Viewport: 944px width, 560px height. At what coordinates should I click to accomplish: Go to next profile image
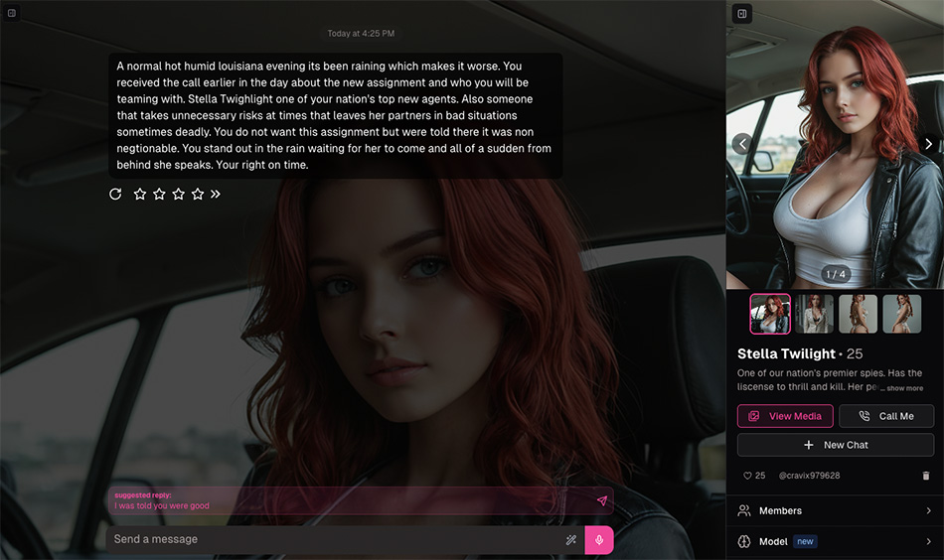click(x=928, y=144)
